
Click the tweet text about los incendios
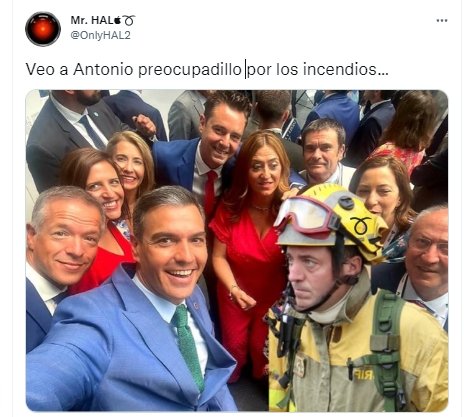[207, 69]
